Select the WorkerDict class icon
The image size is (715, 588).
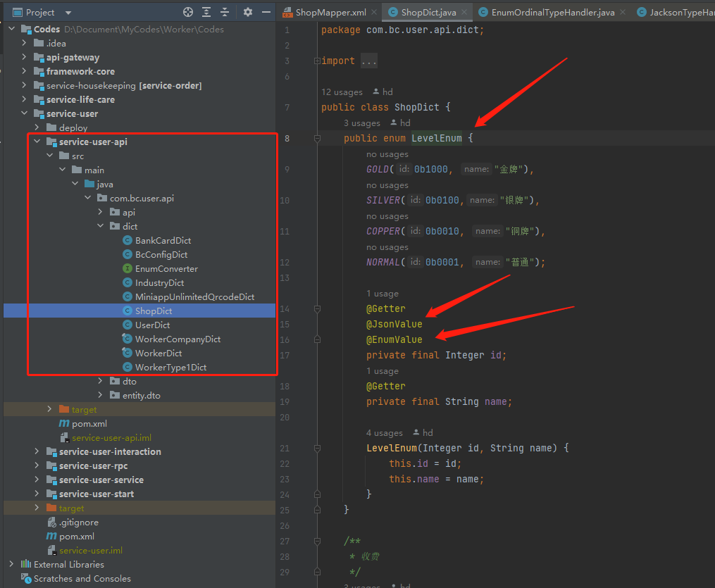pos(128,353)
